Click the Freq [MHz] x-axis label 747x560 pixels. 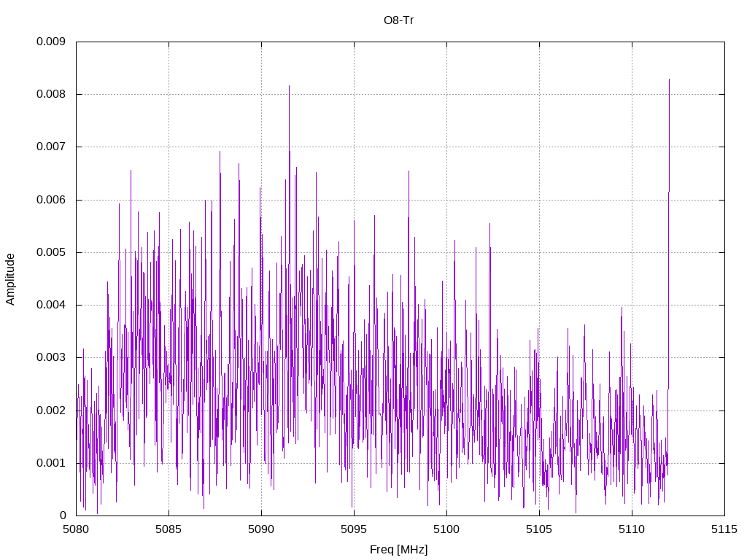click(x=399, y=550)
